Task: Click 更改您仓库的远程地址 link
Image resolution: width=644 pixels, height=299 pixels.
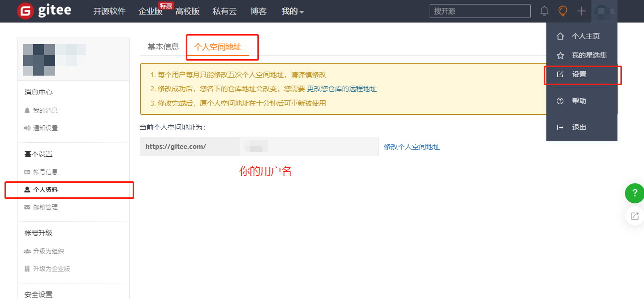Action: [x=342, y=89]
